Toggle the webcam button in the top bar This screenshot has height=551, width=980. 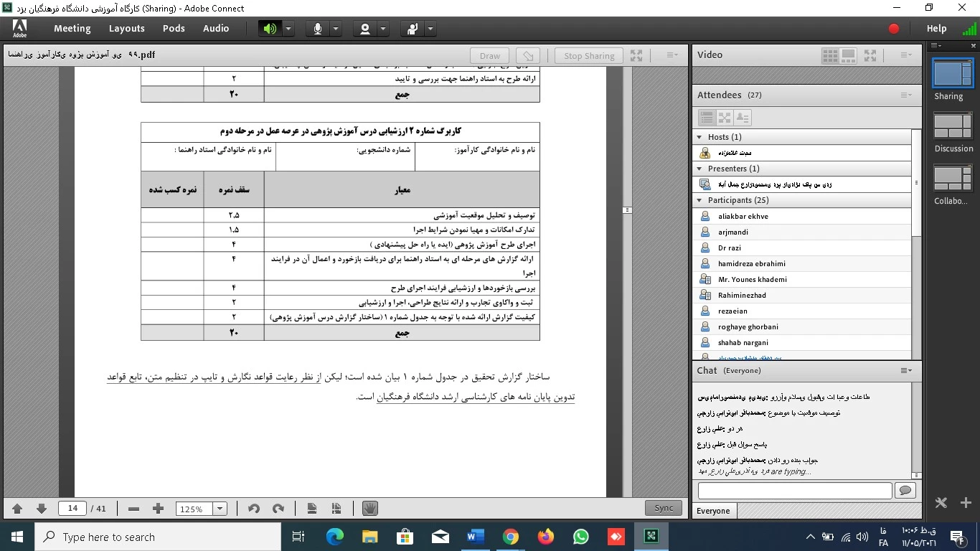point(365,29)
